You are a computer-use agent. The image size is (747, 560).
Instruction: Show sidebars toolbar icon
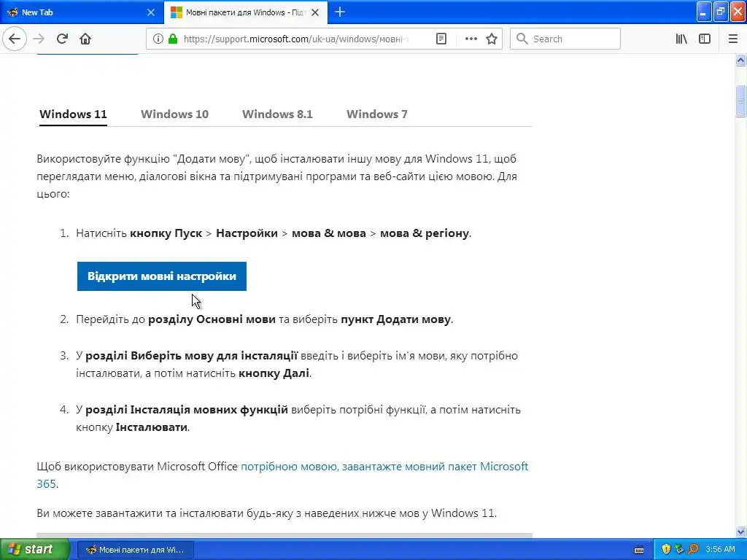click(x=705, y=39)
